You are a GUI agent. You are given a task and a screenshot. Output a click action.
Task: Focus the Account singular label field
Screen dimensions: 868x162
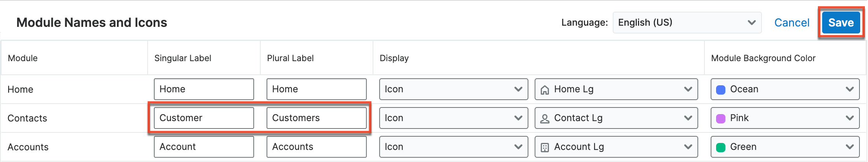coord(204,147)
